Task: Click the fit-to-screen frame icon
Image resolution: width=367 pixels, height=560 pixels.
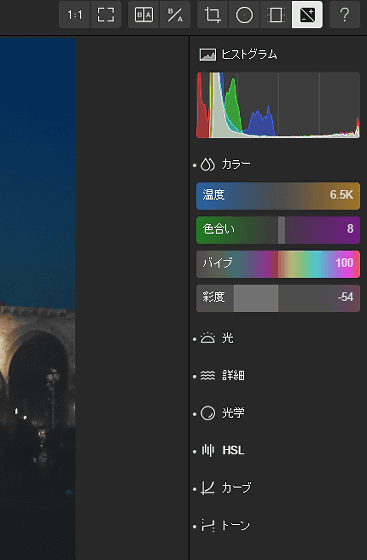Action: pyautogui.click(x=106, y=15)
